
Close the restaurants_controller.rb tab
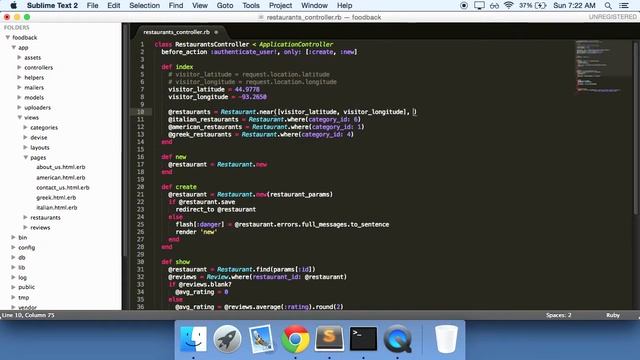(216, 32)
